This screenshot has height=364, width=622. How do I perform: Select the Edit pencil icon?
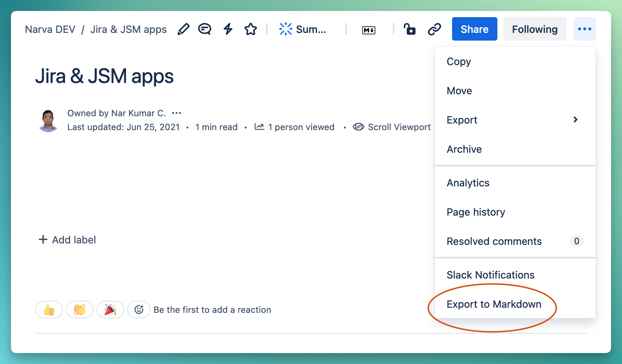tap(184, 29)
